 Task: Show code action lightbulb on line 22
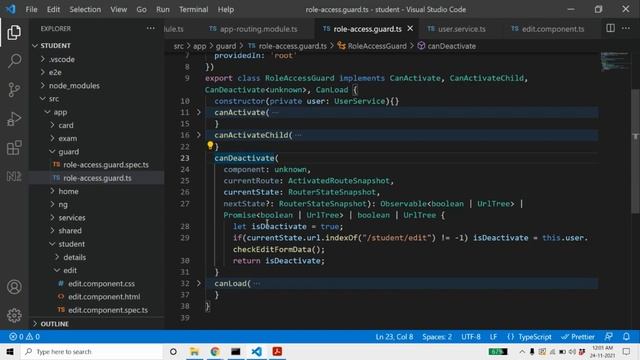210,145
